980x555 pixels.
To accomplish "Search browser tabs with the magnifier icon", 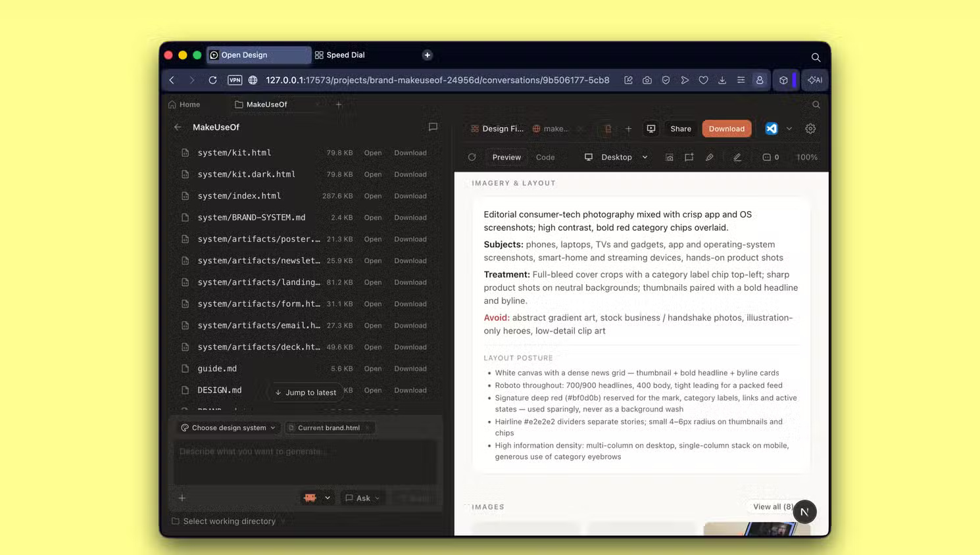I will pos(816,57).
